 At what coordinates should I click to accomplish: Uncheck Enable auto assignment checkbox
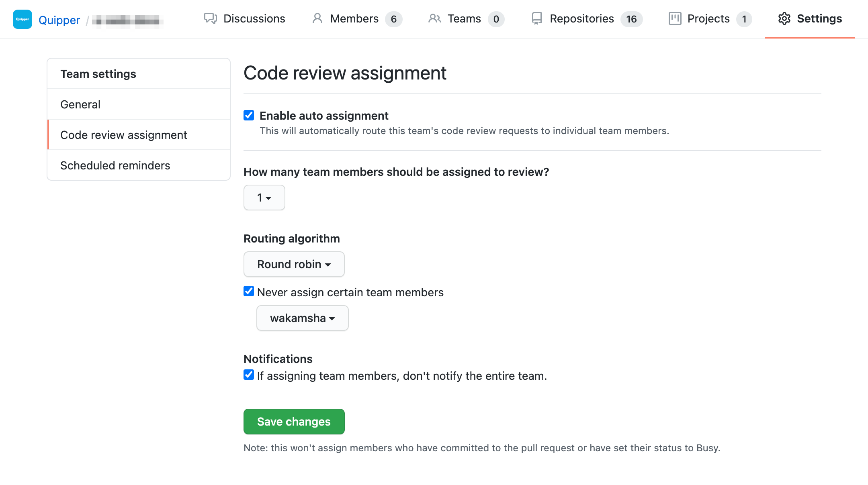point(249,116)
